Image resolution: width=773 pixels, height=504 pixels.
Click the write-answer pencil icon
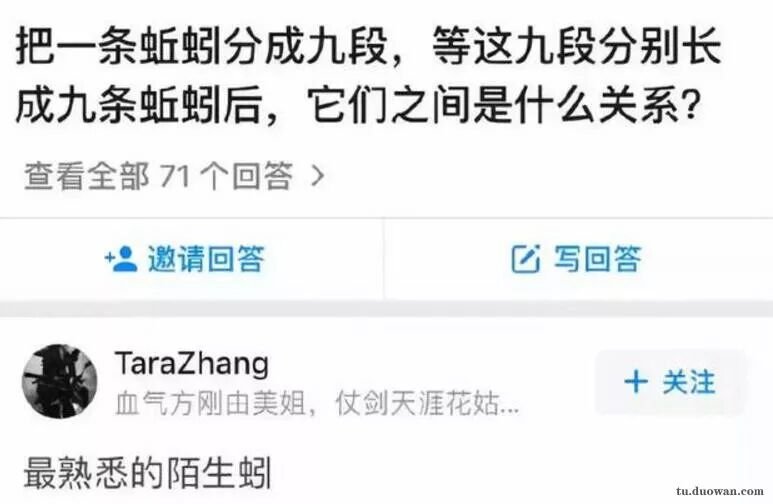526,258
